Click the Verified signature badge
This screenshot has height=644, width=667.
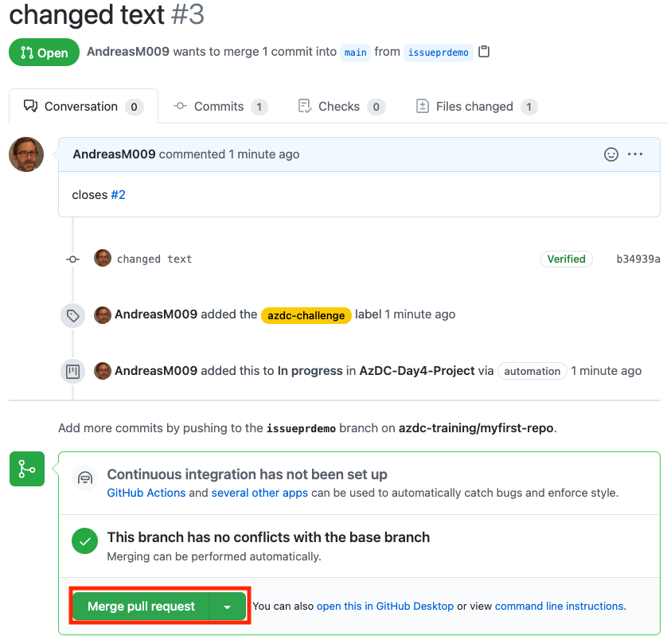pos(567,259)
